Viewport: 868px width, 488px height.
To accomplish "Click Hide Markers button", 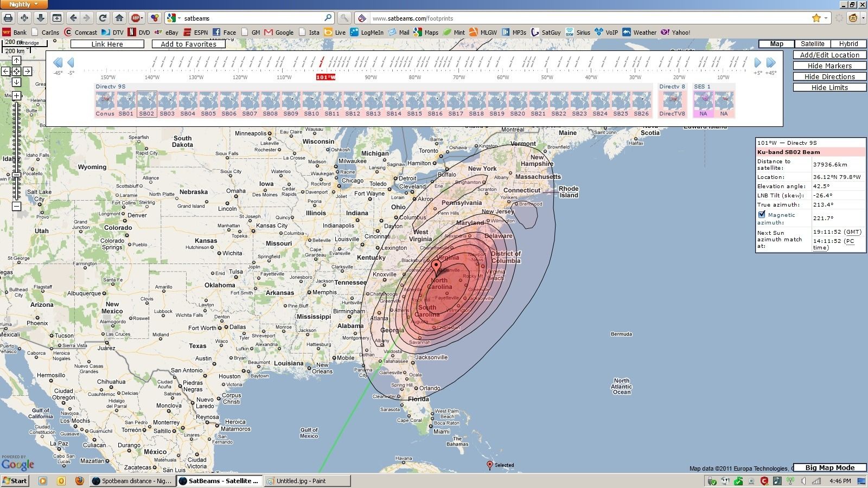I will coord(829,66).
